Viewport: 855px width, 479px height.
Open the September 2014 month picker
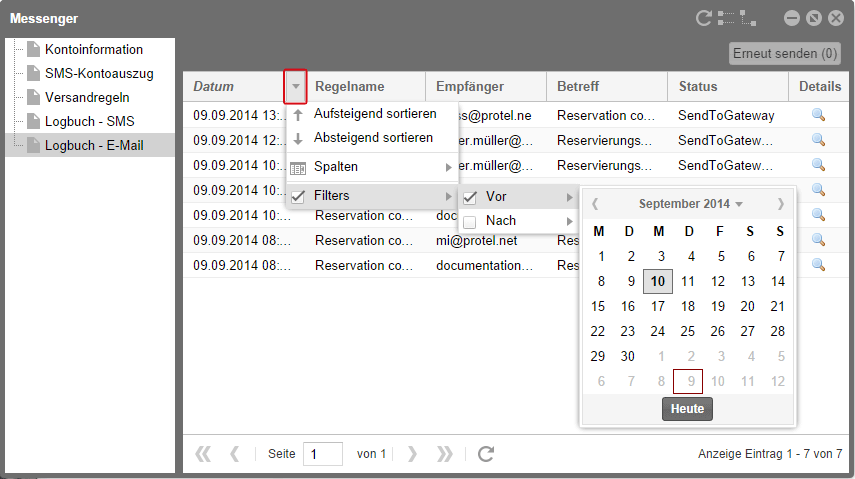click(x=690, y=204)
